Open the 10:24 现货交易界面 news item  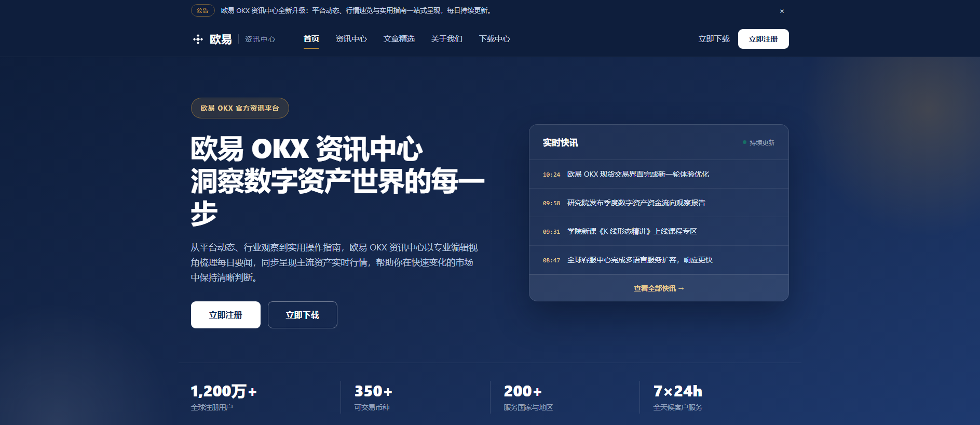click(x=659, y=174)
